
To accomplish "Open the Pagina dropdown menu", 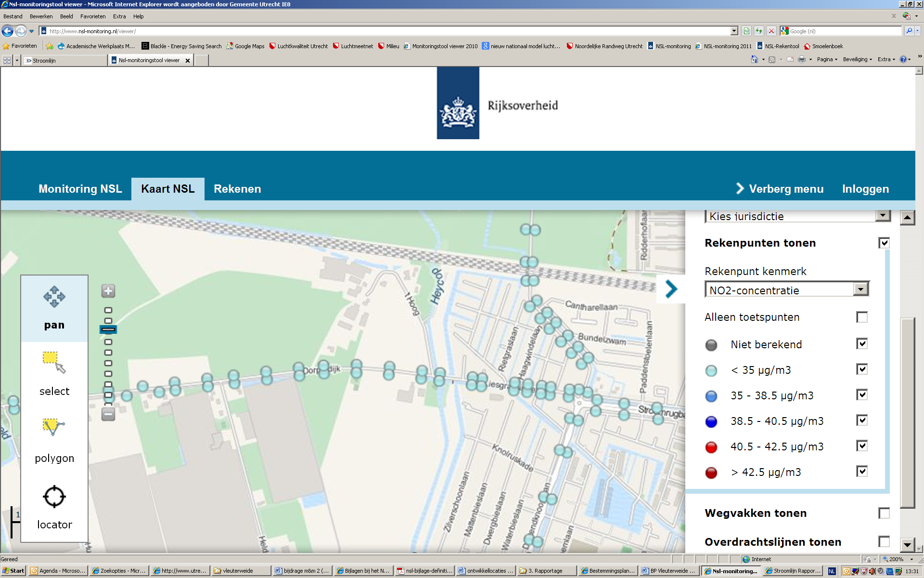I will pos(827,60).
